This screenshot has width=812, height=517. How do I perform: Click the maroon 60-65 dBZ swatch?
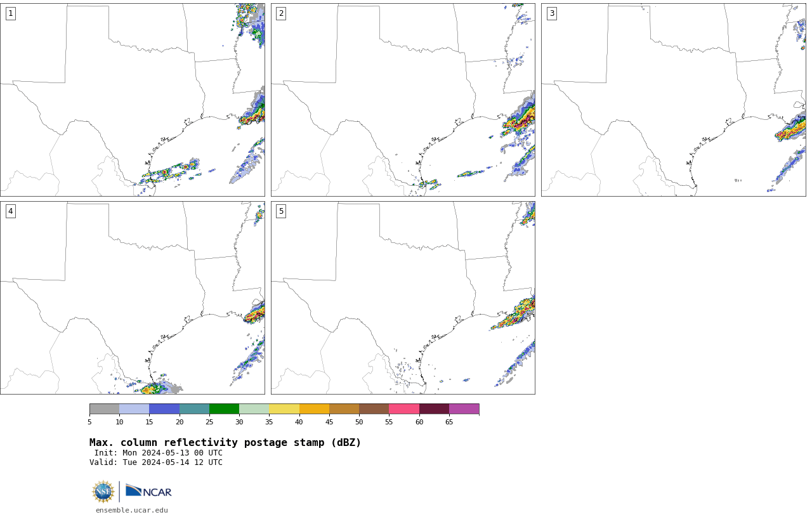(x=434, y=409)
